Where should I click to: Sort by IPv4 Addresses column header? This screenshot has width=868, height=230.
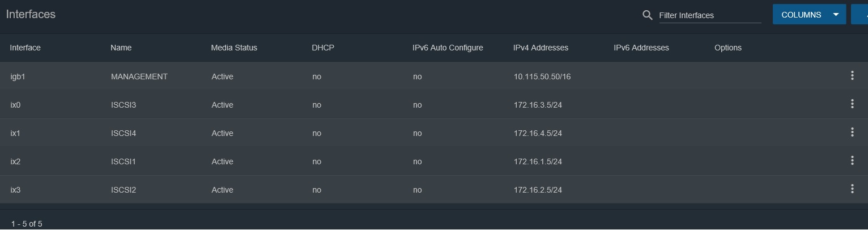541,48
